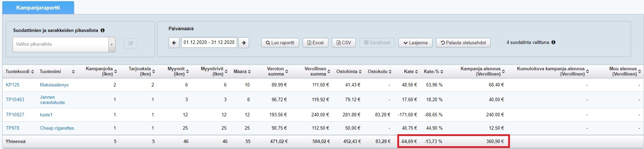Open the Sarakkeet column selector
This screenshot has height=149, width=644.
[377, 43]
